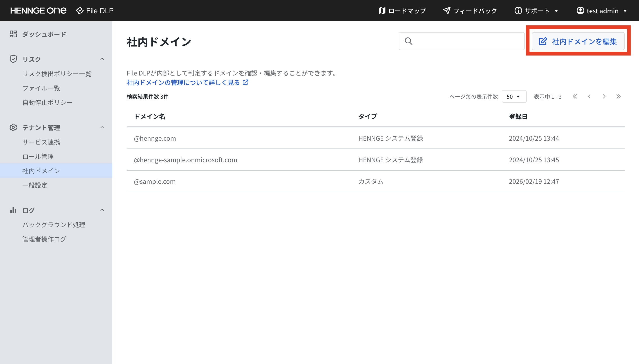This screenshot has height=364, width=639.
Task: Click the 社内ドメイン page heading
Action: [159, 42]
